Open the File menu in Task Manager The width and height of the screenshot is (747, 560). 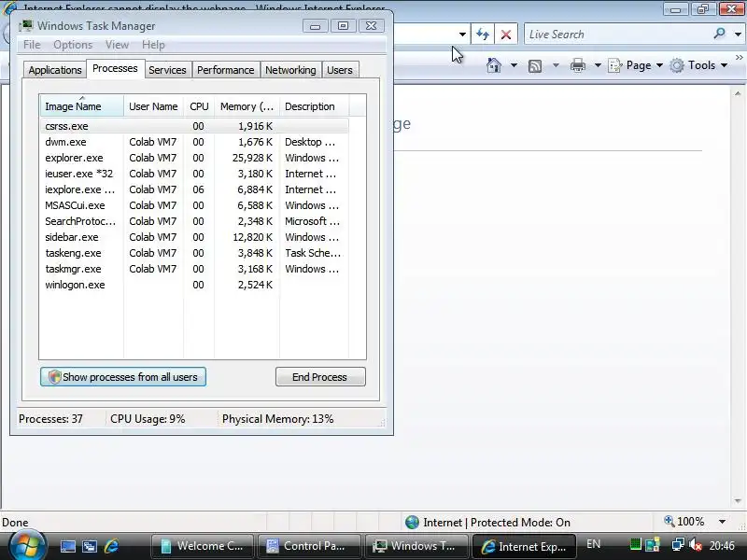[x=32, y=45]
